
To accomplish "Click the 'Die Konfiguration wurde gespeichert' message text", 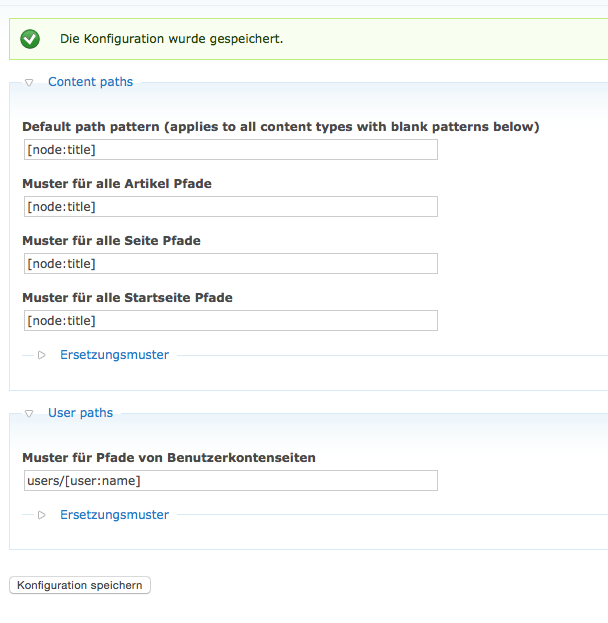I will tap(171, 39).
